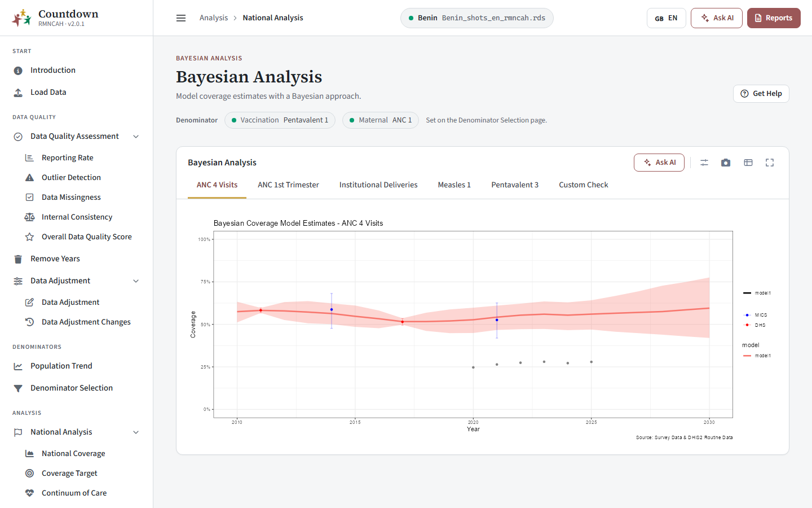Switch to ANC 1st Trimester tab
812x508 pixels.
tap(288, 185)
